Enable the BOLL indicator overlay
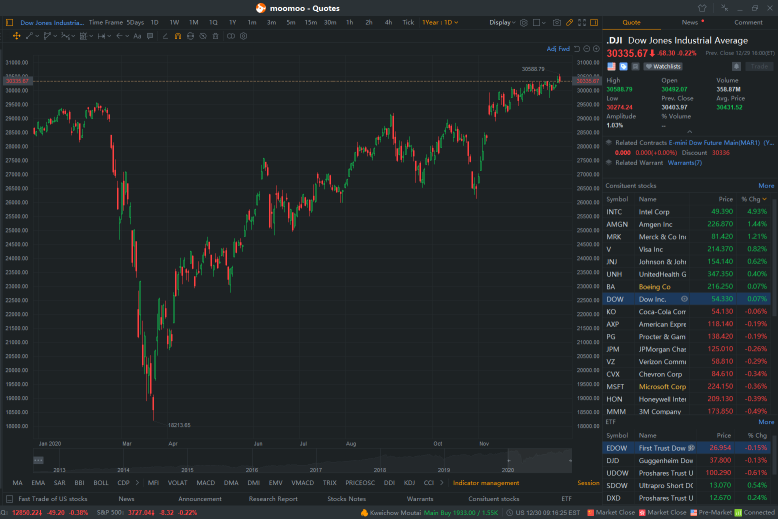778x519 pixels. coord(101,482)
